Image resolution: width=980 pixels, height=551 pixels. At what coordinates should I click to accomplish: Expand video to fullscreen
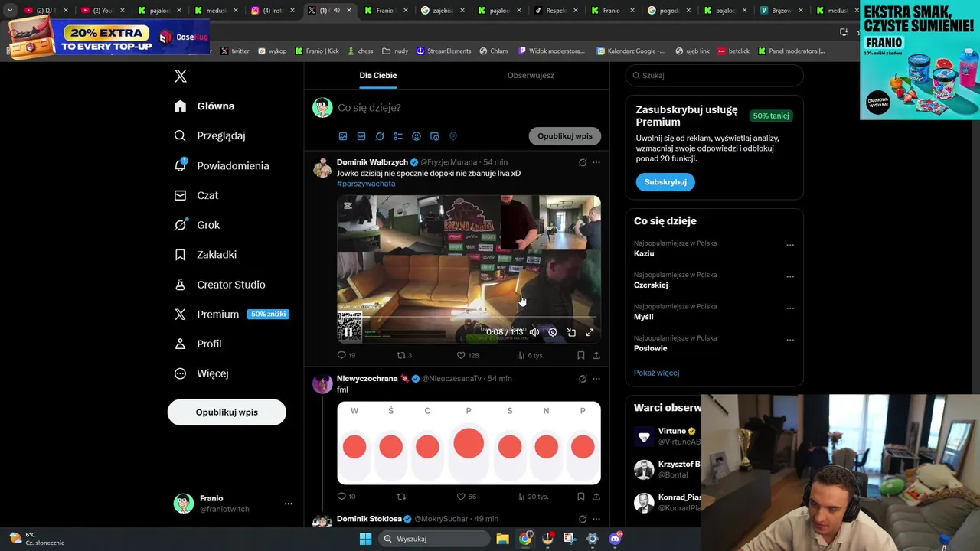[x=590, y=332]
